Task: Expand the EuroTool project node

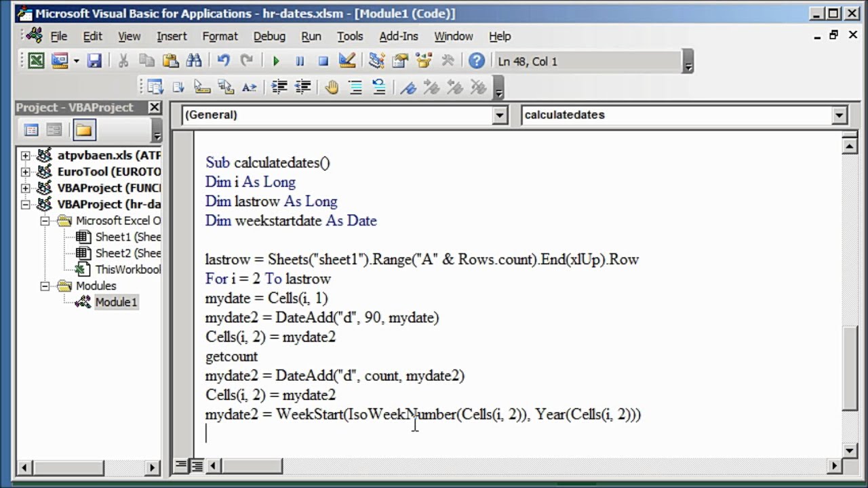Action: [26, 171]
